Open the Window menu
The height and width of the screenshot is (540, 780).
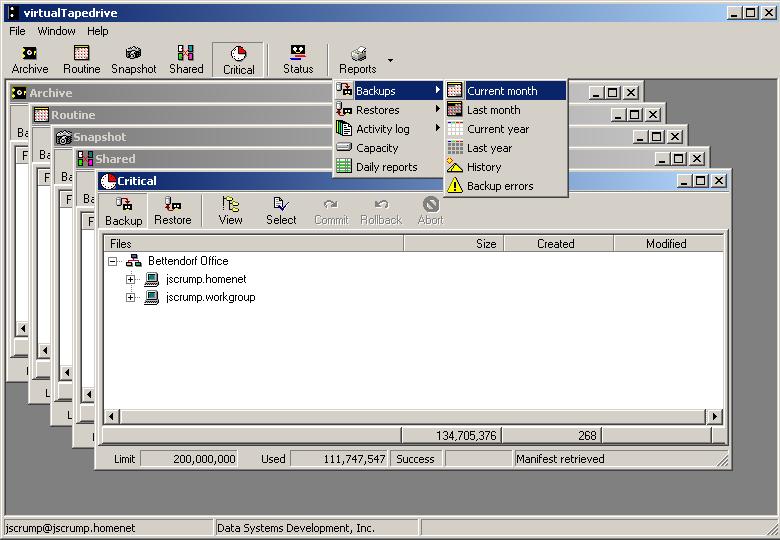point(56,31)
